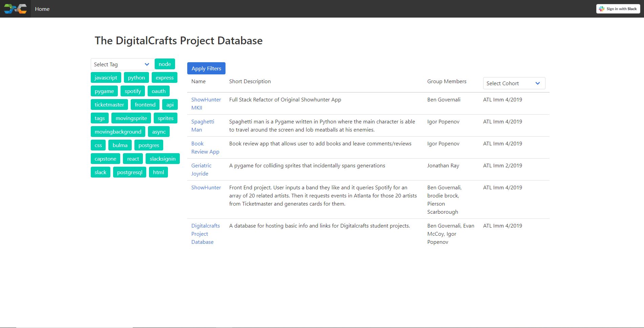Select the html tag
Screen dimensions: 644x328
point(158,172)
